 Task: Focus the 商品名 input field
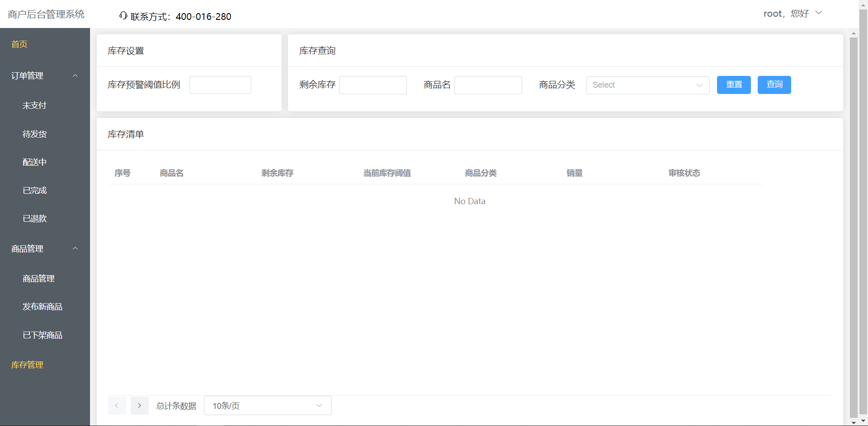[488, 85]
